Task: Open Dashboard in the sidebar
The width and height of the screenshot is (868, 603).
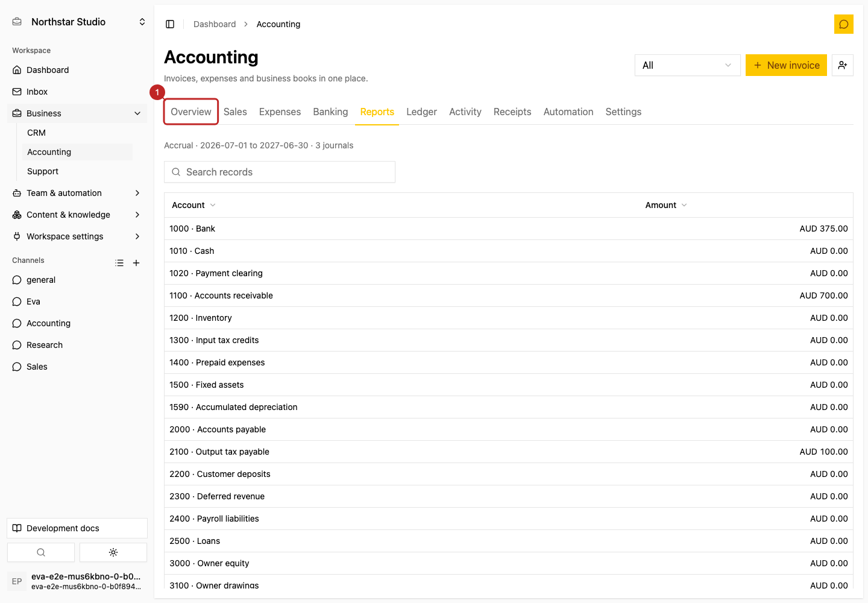Action: pos(77,70)
